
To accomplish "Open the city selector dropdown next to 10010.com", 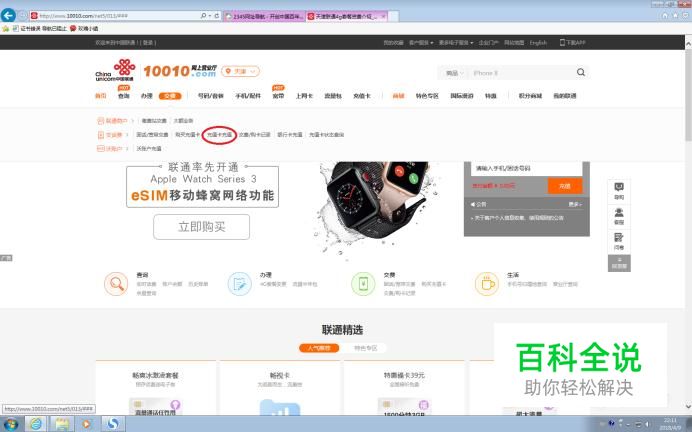I will (x=241, y=71).
